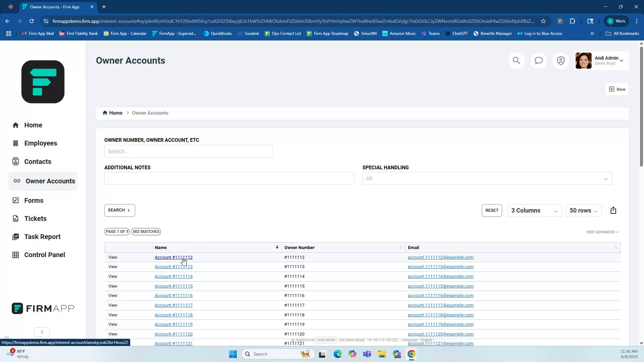The image size is (644, 362).
Task: Click the shield profile icon near Andi Admin
Action: click(560, 60)
